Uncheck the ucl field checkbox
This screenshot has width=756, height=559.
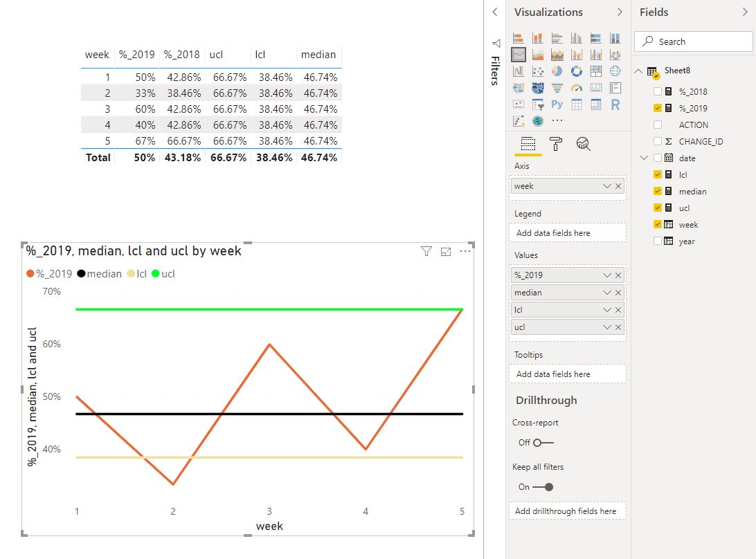point(658,208)
